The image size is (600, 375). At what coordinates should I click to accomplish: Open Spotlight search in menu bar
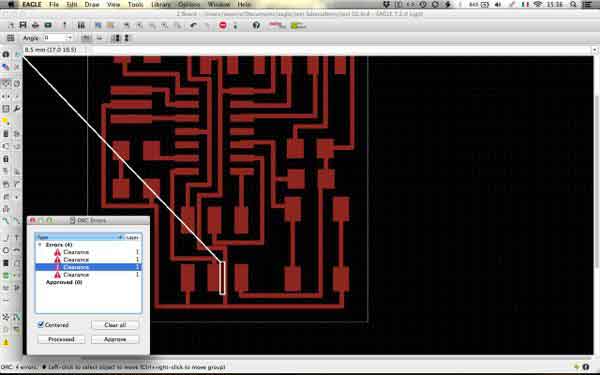(573, 4)
